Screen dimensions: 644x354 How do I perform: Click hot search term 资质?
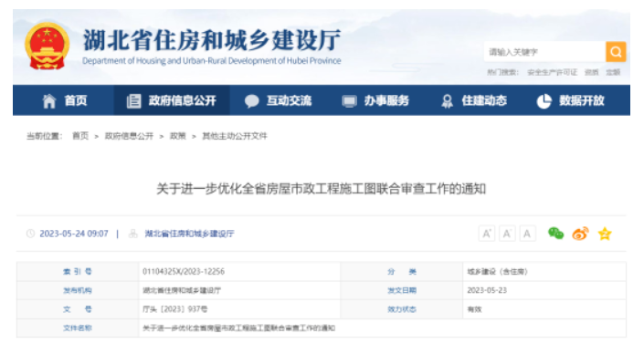(591, 72)
